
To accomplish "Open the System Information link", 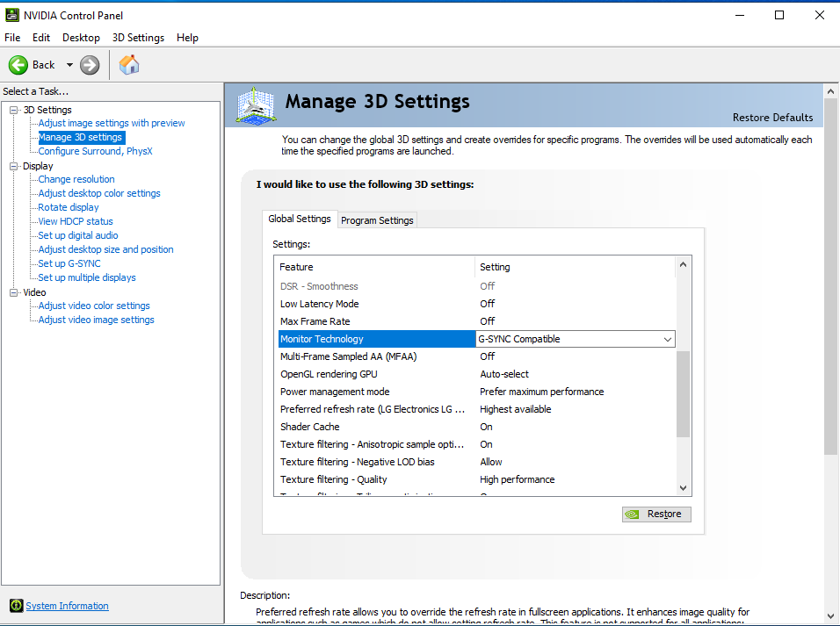I will click(68, 606).
